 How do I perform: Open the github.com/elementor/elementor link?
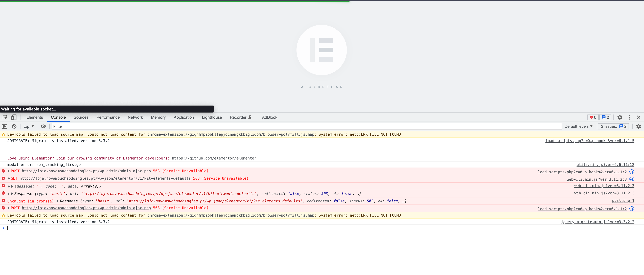(214, 158)
